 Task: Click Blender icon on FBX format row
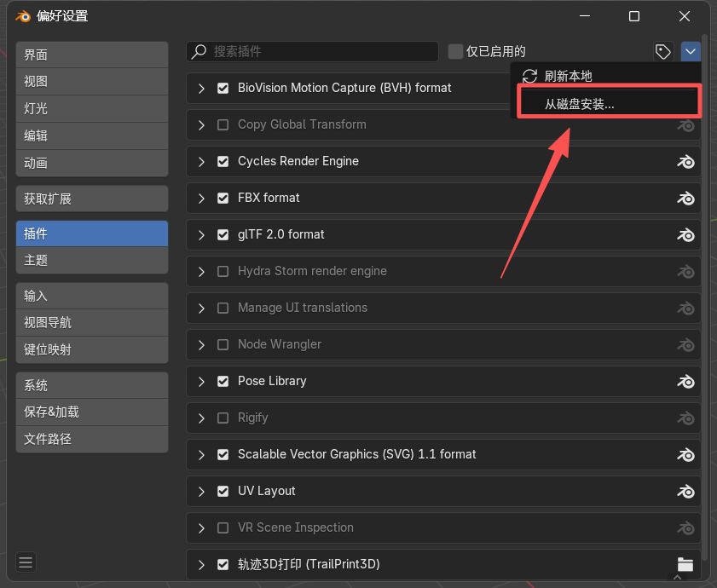(686, 198)
